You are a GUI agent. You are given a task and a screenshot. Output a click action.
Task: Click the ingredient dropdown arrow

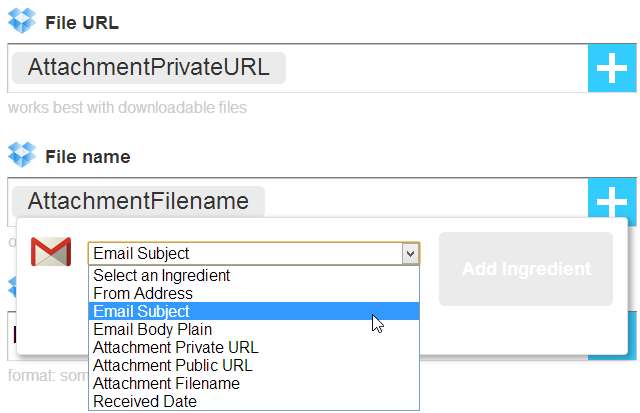tap(410, 254)
